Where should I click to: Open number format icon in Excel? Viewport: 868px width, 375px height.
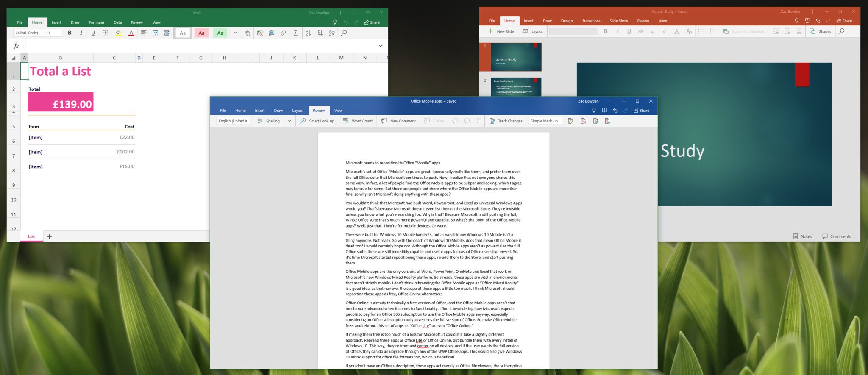click(x=248, y=33)
